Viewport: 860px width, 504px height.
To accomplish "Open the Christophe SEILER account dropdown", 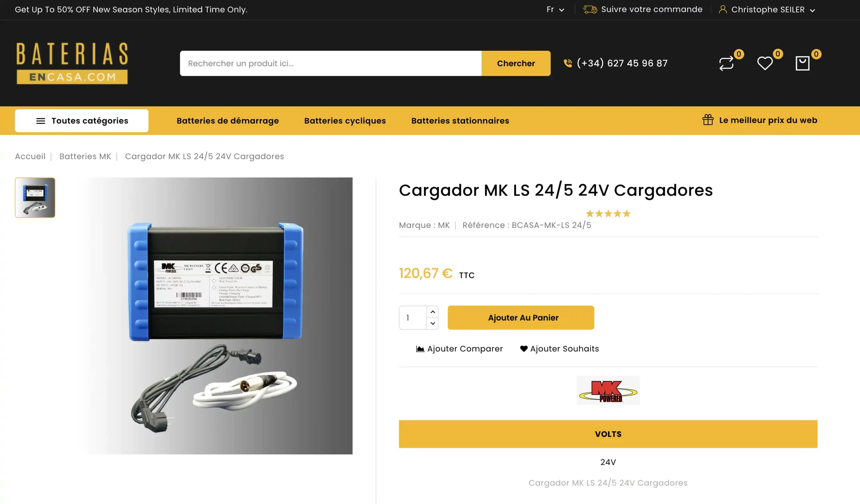I will (767, 9).
